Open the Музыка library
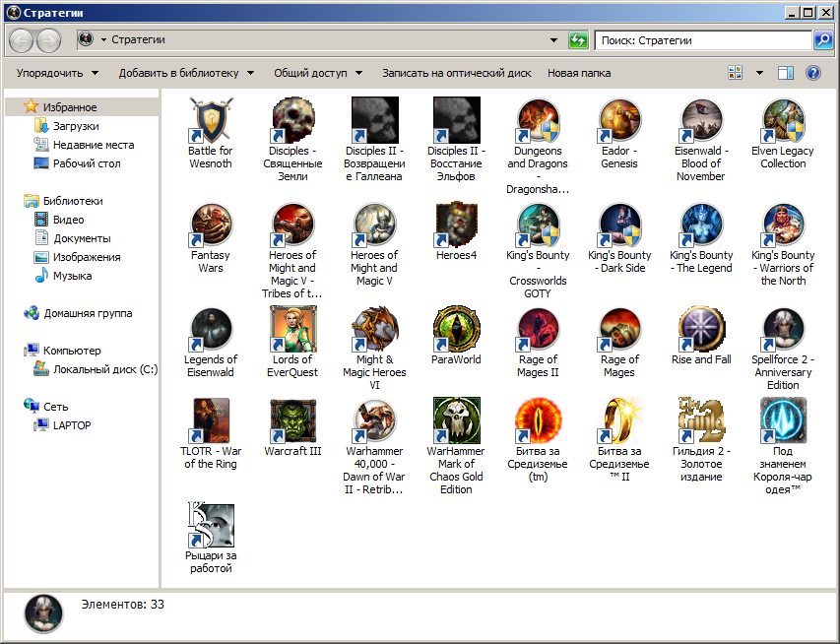 pyautogui.click(x=72, y=276)
